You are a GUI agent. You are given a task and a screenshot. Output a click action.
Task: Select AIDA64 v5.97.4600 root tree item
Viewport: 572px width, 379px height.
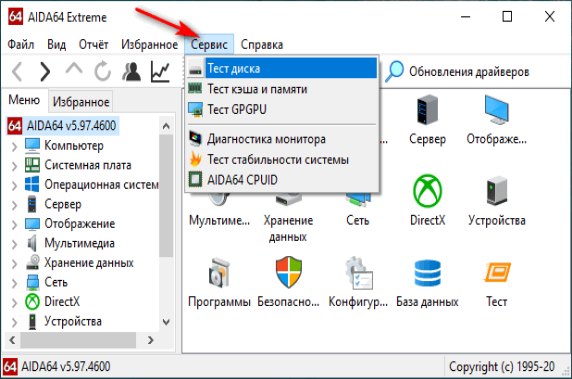71,126
